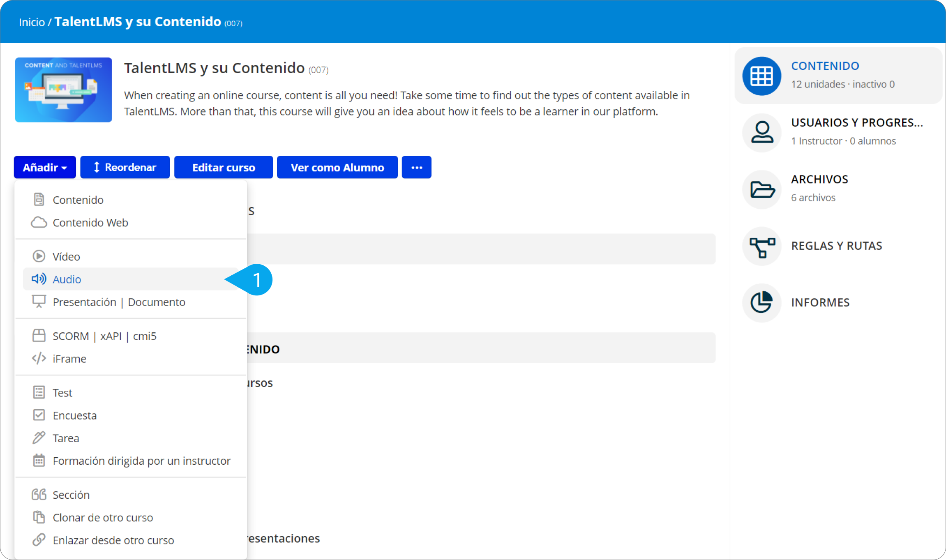
Task: Click the presentation screen icon
Action: pyautogui.click(x=39, y=302)
